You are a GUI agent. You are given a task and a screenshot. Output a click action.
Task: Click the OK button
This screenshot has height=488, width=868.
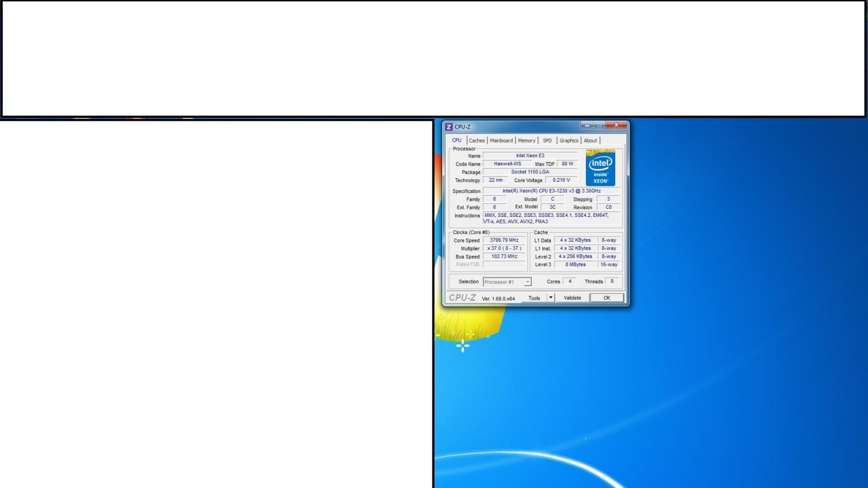pos(607,298)
